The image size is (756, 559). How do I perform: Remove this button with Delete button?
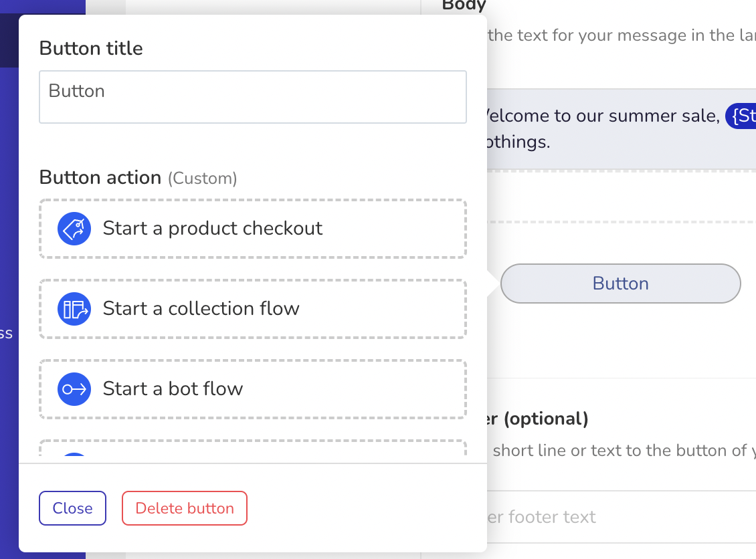click(185, 508)
